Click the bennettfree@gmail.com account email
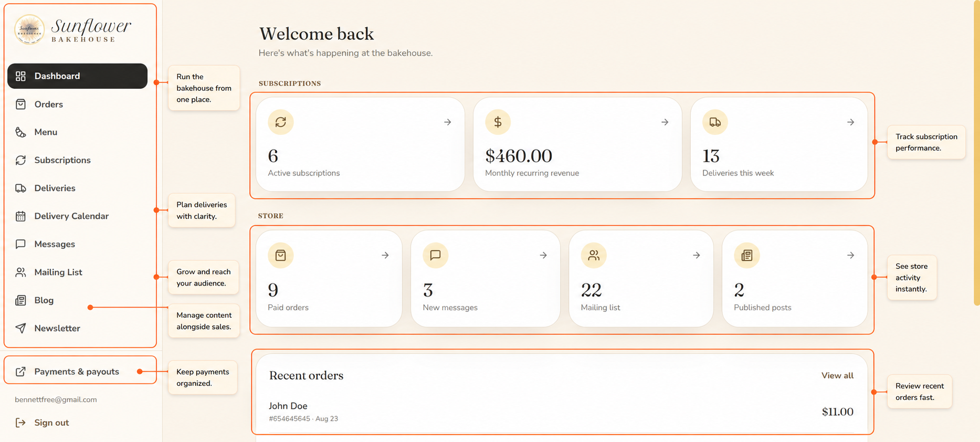The height and width of the screenshot is (442, 980). [x=56, y=399]
